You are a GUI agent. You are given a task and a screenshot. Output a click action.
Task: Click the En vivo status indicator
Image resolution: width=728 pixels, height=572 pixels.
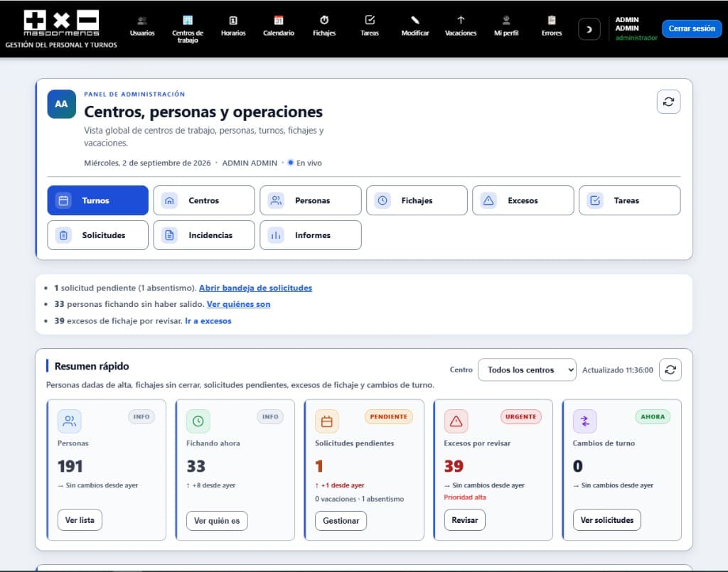(304, 163)
